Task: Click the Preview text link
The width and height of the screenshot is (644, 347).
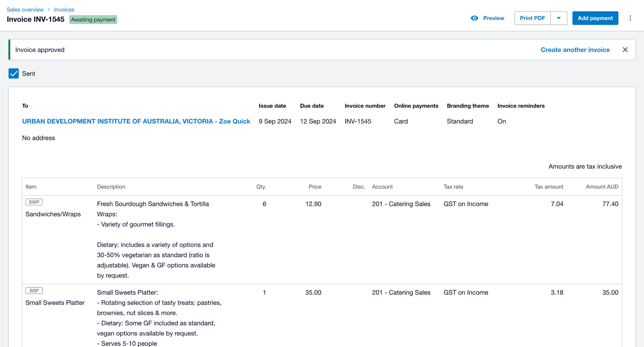Action: (493, 18)
